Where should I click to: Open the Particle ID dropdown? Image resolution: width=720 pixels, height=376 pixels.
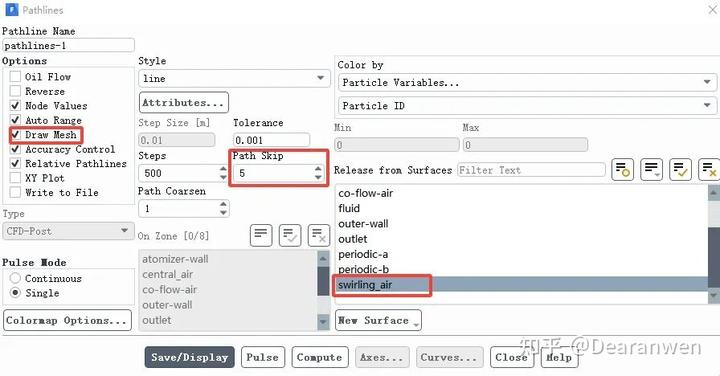point(527,106)
